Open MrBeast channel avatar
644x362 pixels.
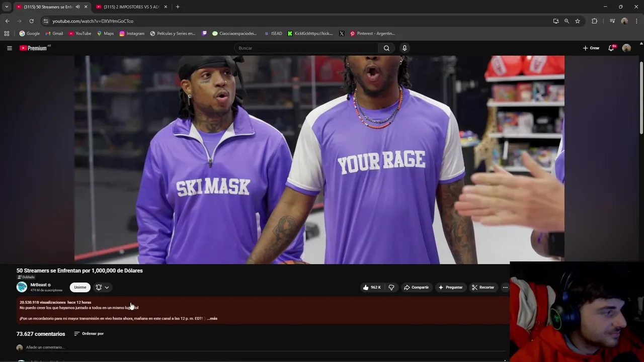pos(22,287)
